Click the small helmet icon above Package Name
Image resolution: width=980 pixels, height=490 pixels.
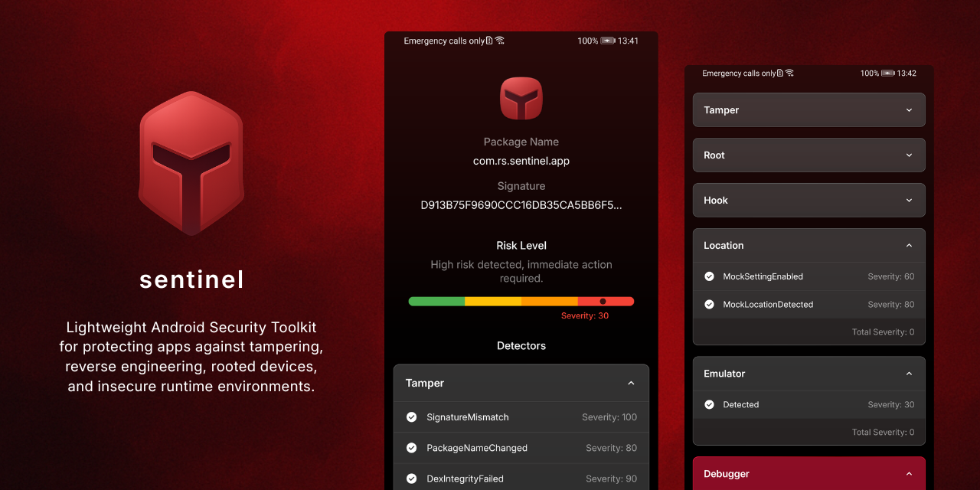[x=521, y=98]
